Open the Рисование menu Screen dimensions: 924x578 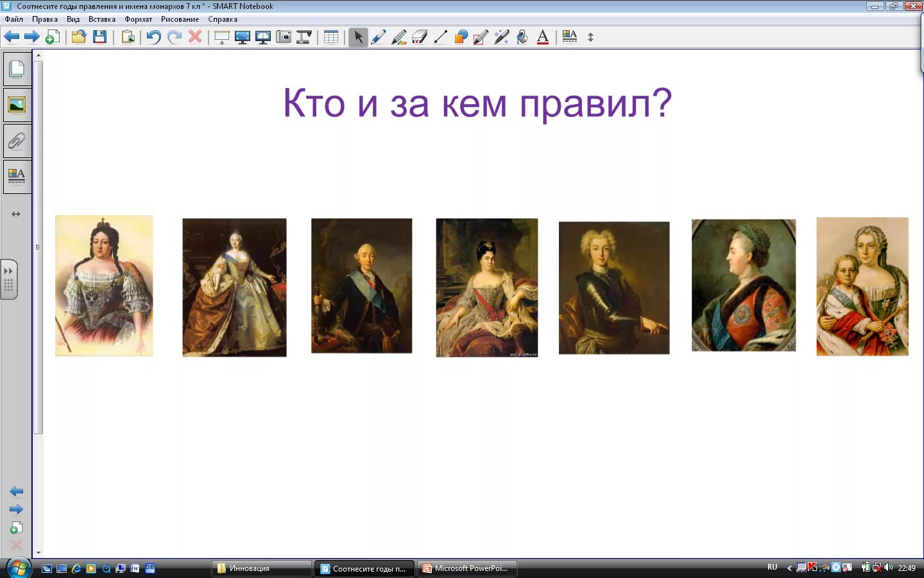(x=180, y=19)
